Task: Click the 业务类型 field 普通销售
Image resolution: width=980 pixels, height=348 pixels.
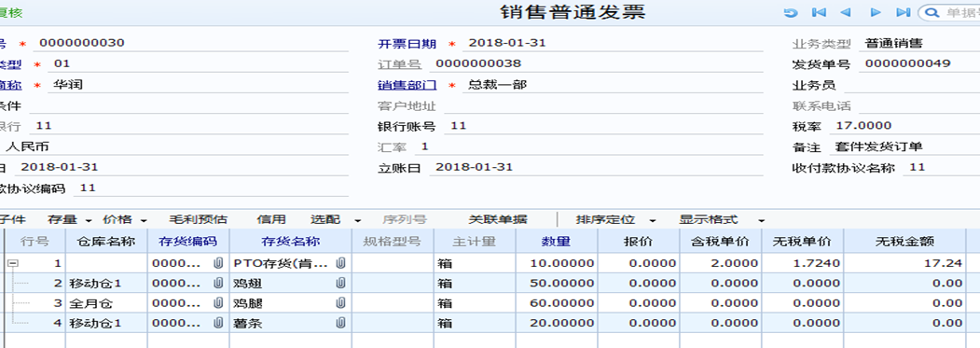Action: tap(919, 43)
